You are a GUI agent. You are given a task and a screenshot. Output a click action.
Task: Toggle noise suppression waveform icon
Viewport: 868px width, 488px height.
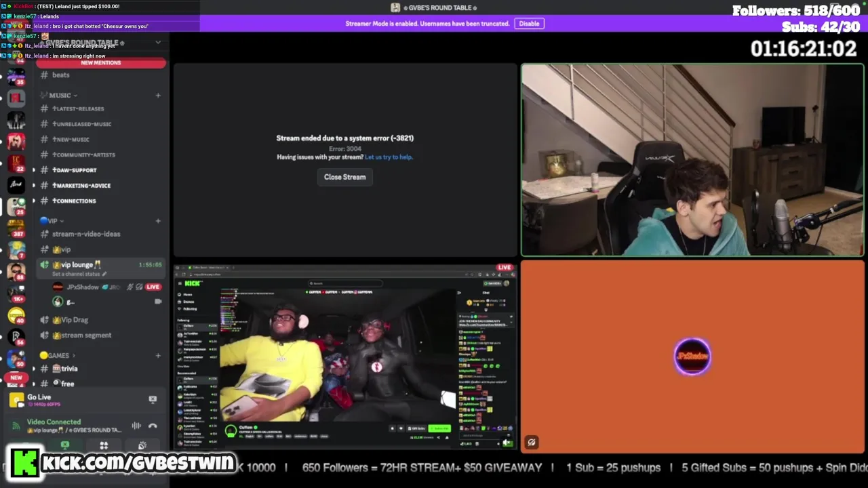136,426
